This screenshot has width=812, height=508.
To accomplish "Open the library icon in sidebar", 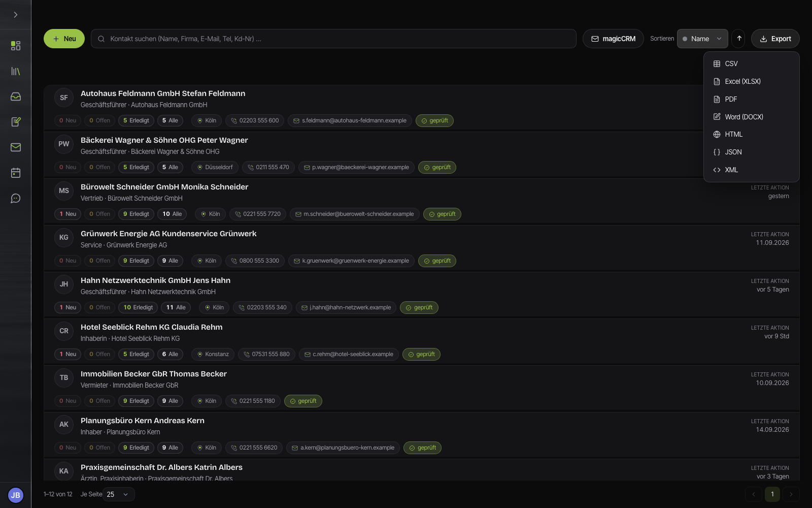I will click(x=16, y=71).
